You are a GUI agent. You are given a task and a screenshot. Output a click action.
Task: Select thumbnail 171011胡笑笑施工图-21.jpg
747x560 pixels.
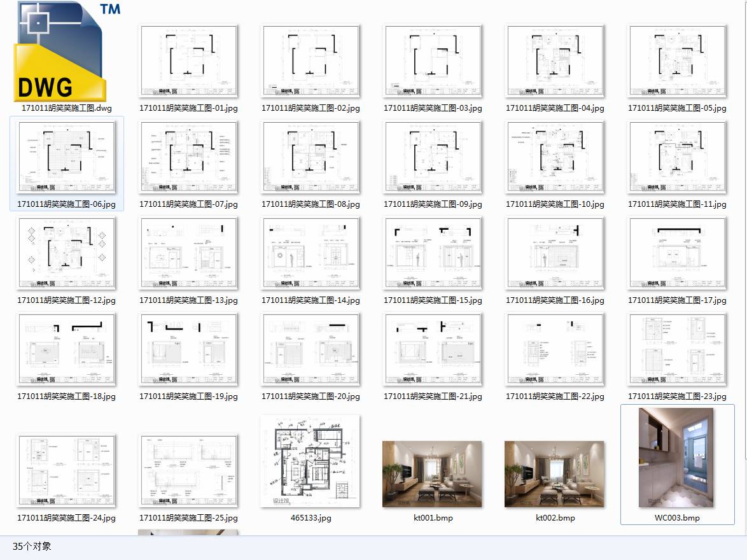433,349
